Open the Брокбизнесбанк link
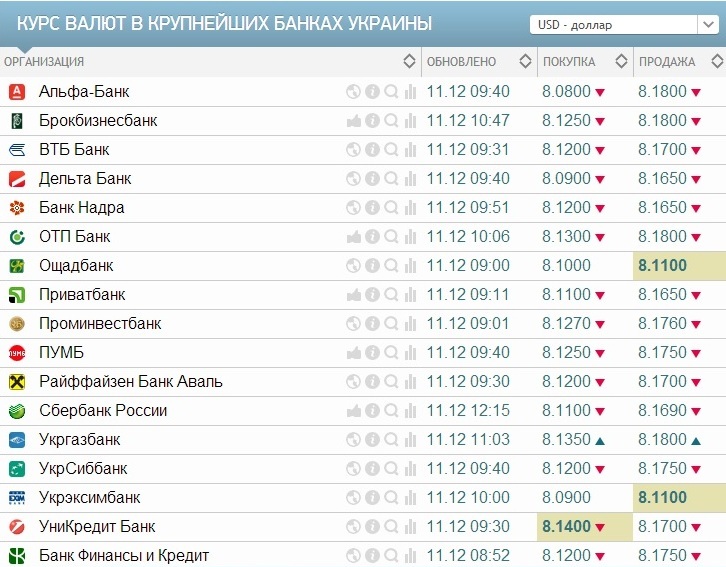 pos(98,121)
